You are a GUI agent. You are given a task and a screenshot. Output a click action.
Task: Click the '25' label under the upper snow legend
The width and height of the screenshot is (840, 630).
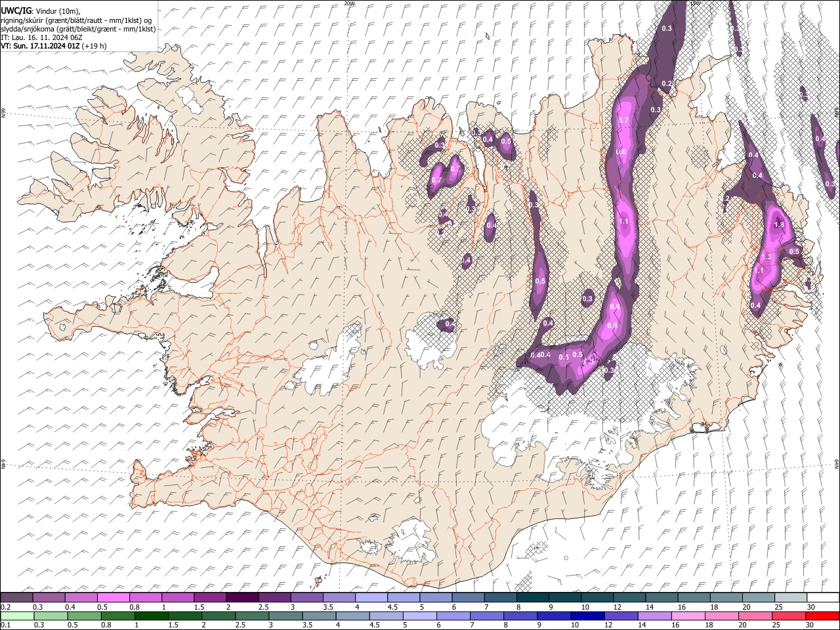coord(778,607)
